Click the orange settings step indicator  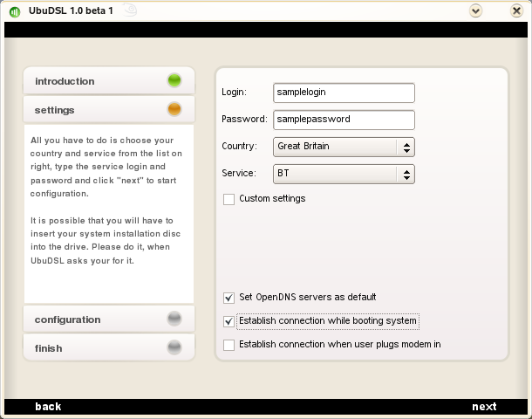click(174, 109)
